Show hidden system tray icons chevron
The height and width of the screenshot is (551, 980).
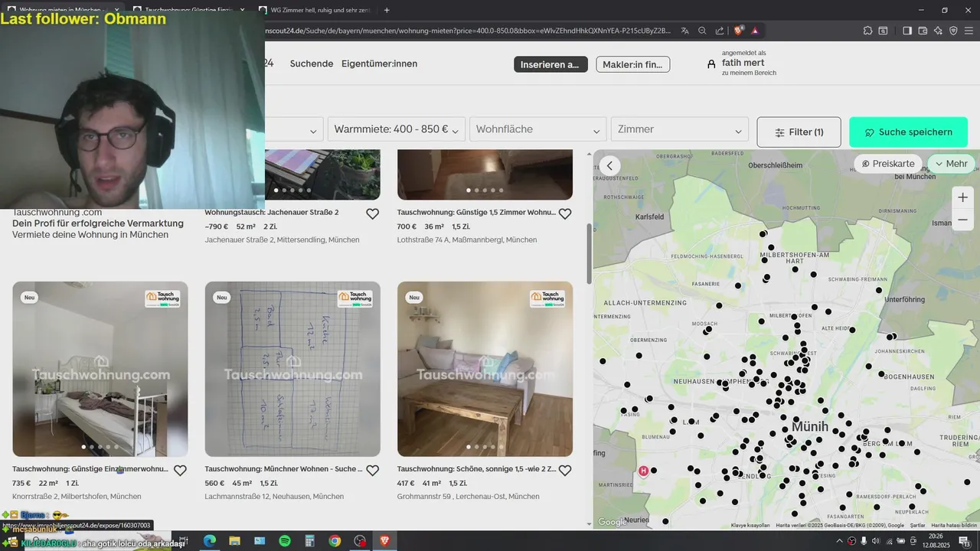tap(838, 541)
